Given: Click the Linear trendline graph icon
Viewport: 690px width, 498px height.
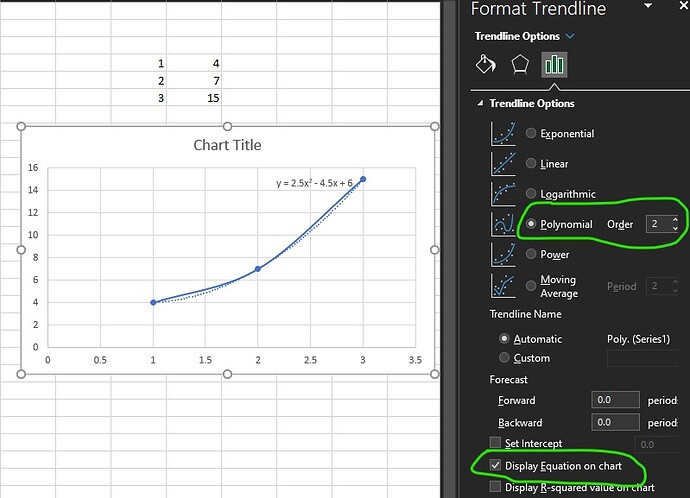Looking at the screenshot, I should [x=503, y=164].
